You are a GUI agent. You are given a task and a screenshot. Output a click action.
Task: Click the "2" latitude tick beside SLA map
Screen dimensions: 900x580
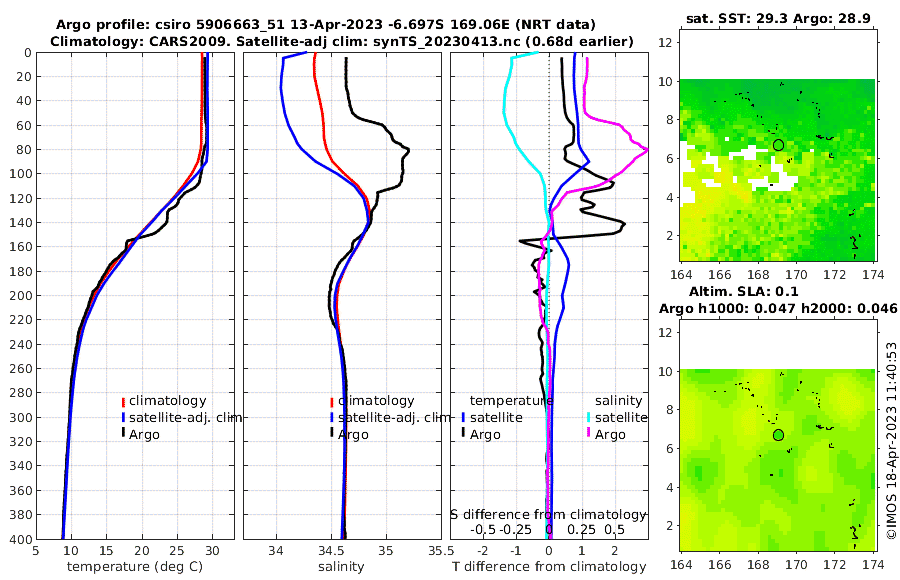click(669, 525)
